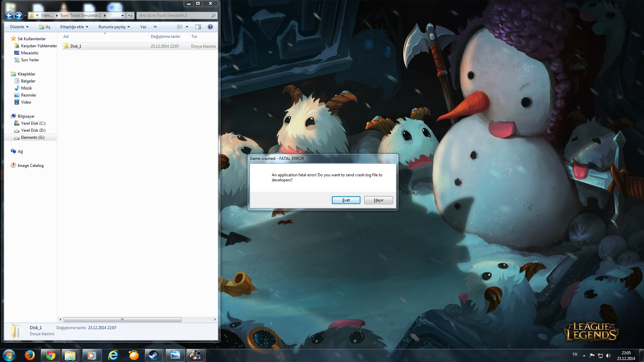This screenshot has width=644, height=362.
Task: Open Action Center flag icon
Action: click(x=592, y=356)
